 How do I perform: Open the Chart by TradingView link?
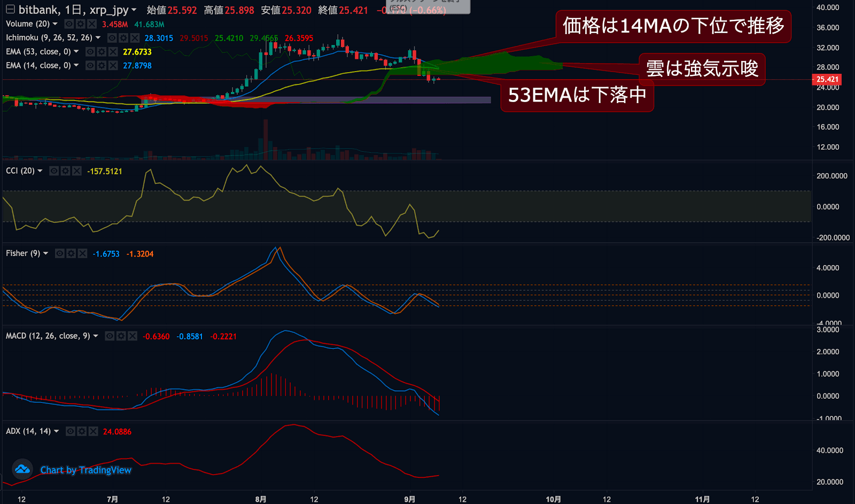coord(85,470)
